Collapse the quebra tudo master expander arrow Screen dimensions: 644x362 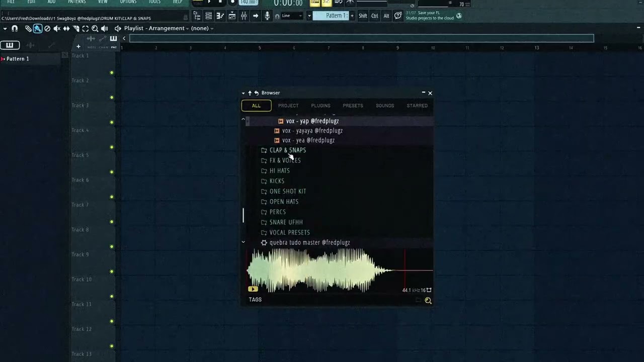[243, 242]
